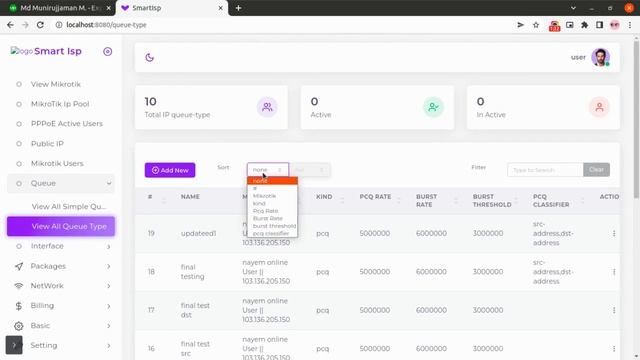Select 'pcq classifier' in sort dropdown list
The image size is (640, 360).
pos(272,233)
